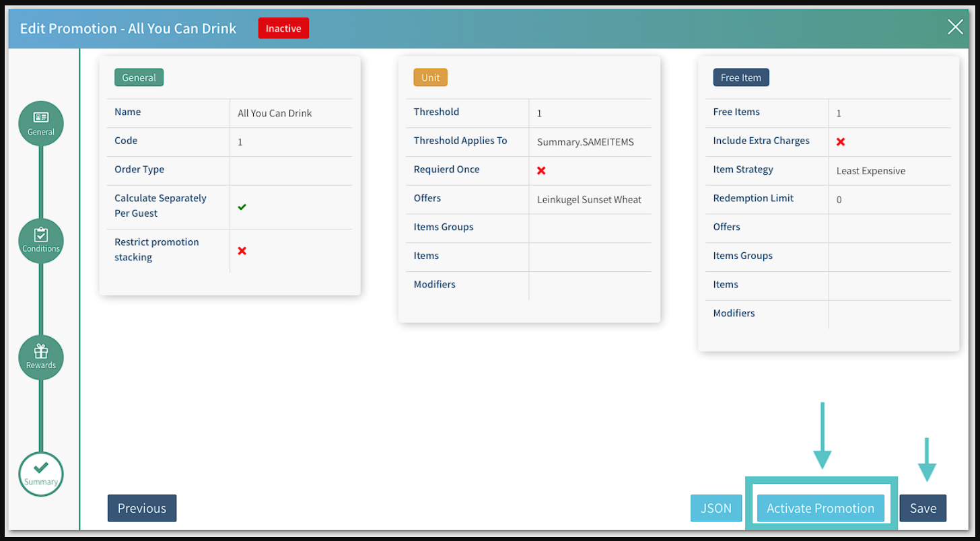Click the Least Expensive item strategy value
Screen dimensions: 980x541
click(870, 171)
